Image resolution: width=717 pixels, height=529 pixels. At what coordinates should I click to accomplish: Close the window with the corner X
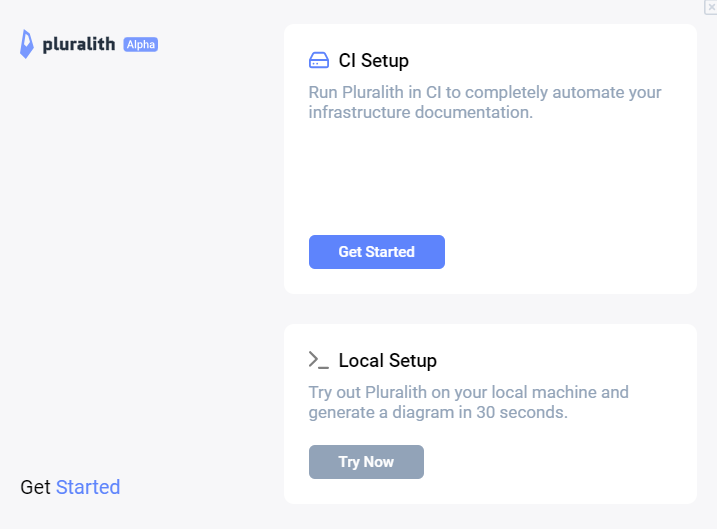coord(711,6)
